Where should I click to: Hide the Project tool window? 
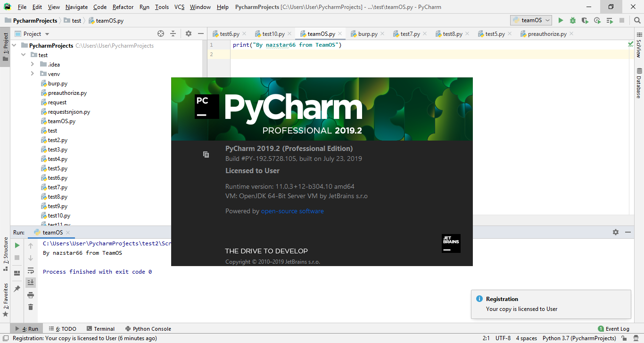[x=201, y=33]
